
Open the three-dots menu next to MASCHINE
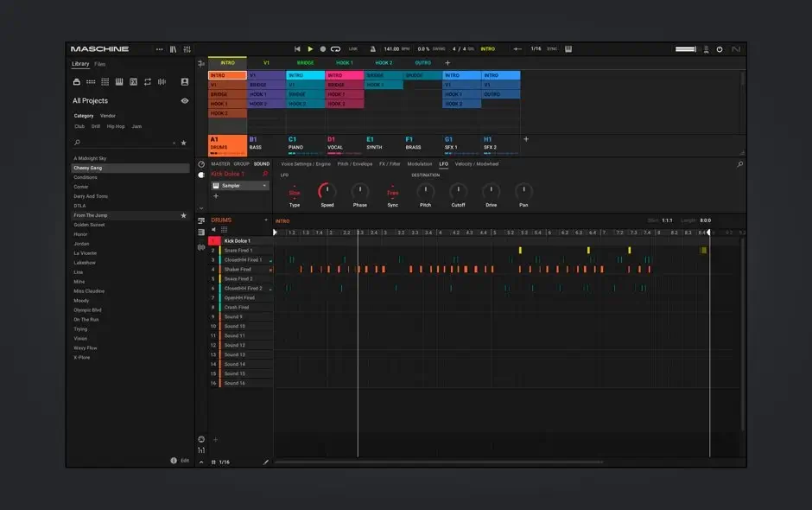(x=159, y=49)
